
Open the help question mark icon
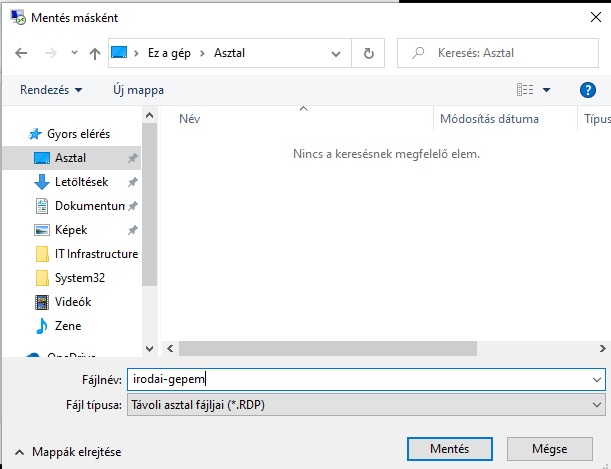(588, 90)
